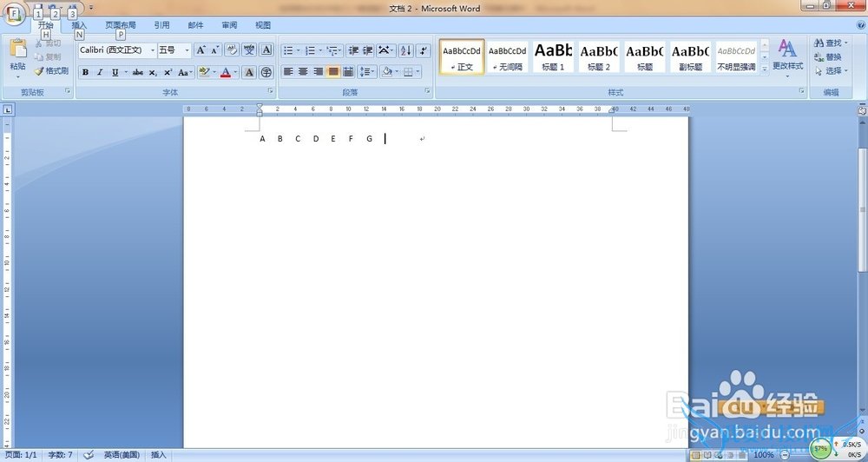Switch to Web Layout view

click(x=719, y=455)
